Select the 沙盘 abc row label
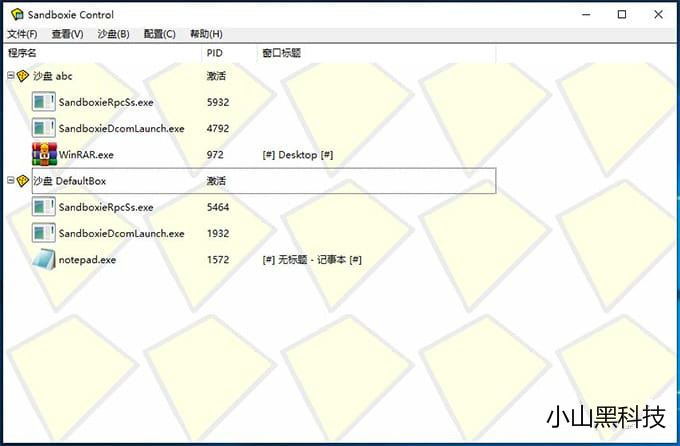This screenshot has height=446, width=680. point(52,76)
